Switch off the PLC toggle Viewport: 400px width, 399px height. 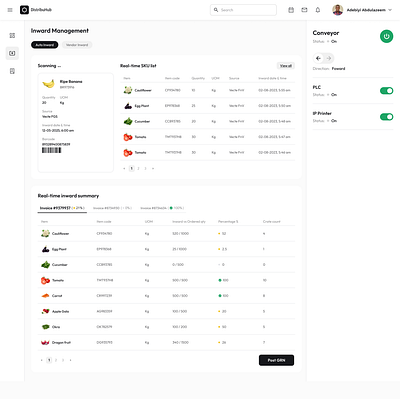pos(386,91)
